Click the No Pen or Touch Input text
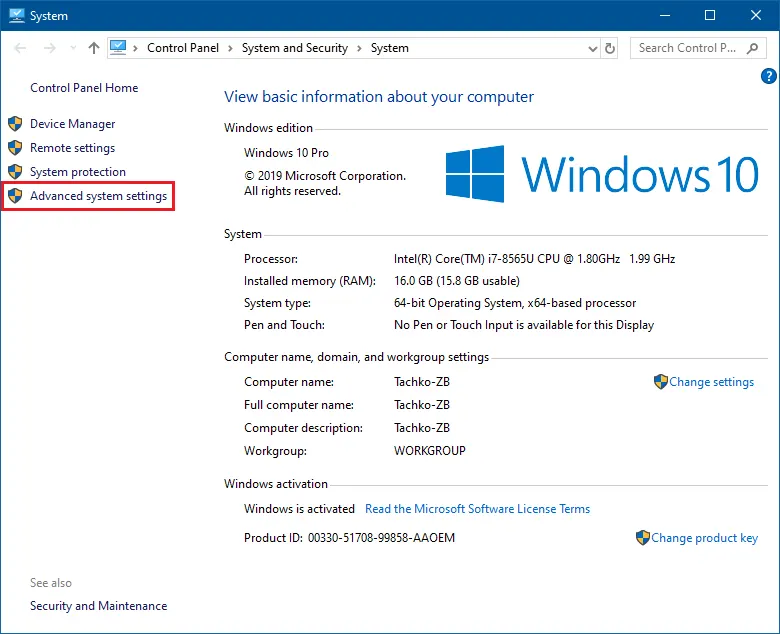 click(524, 325)
